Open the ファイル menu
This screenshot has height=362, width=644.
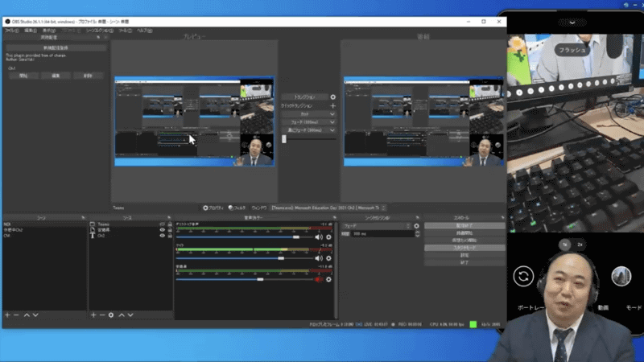pos(11,30)
